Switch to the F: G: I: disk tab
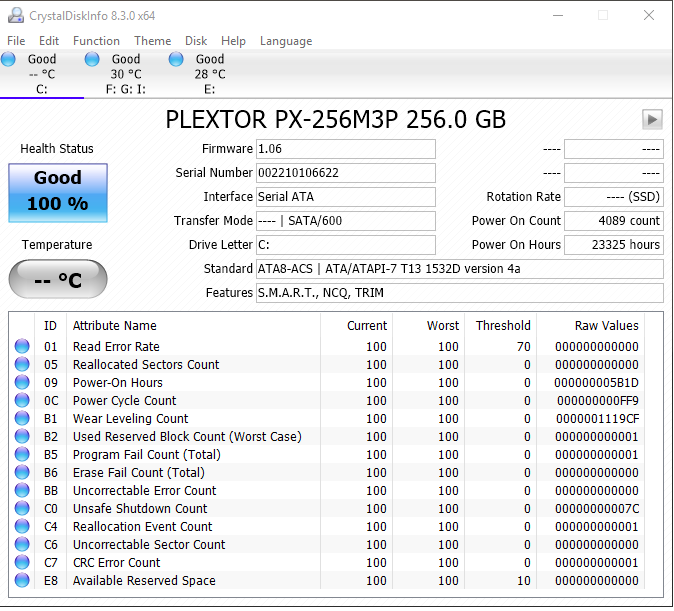The height and width of the screenshot is (611, 674). point(126,74)
